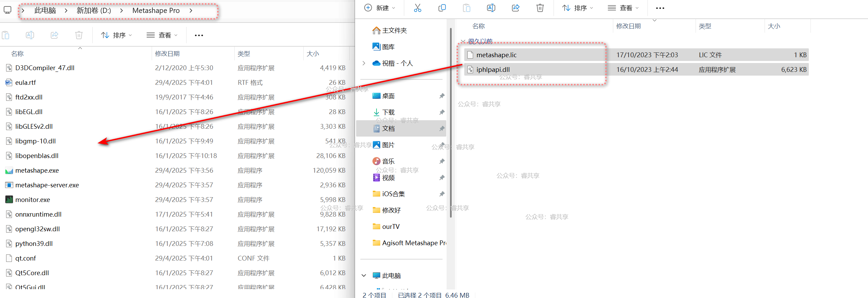
Task: Select Qt5Core.dll in left window
Action: pyautogui.click(x=32, y=273)
